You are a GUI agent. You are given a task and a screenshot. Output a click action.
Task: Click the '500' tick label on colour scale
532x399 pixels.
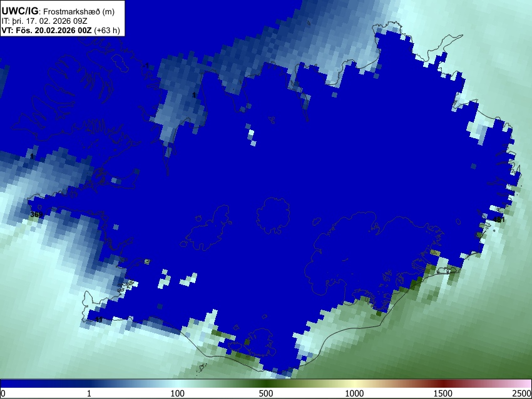(266, 393)
